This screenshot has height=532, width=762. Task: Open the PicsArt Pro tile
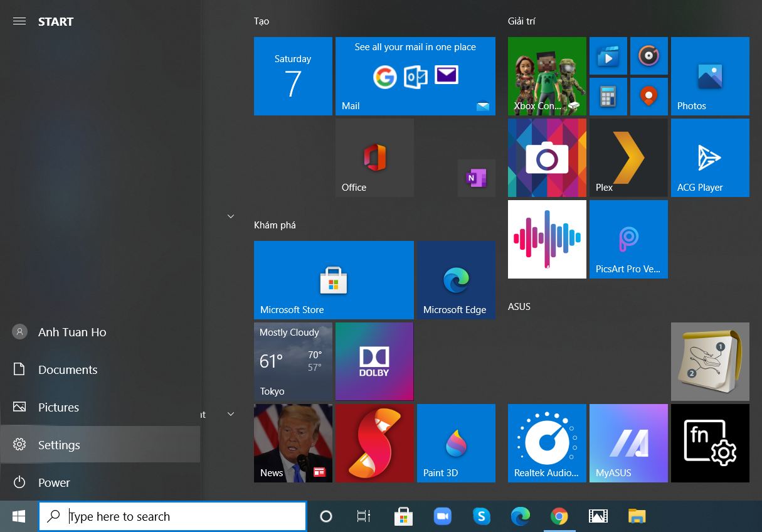tap(628, 239)
